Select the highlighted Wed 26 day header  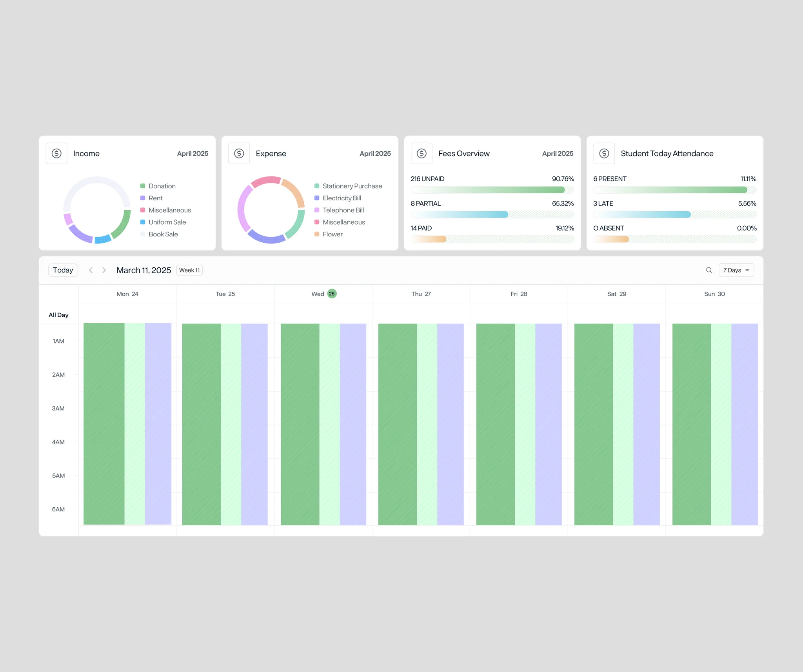(x=323, y=294)
